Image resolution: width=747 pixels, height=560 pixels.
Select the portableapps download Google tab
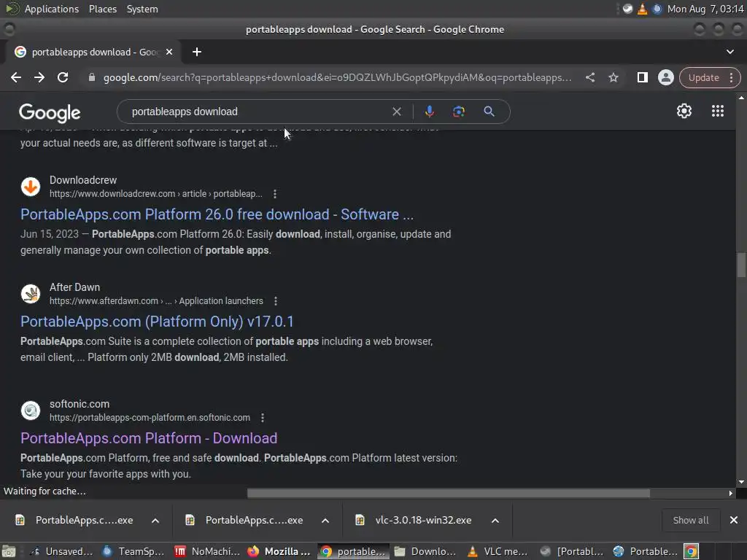click(x=93, y=52)
